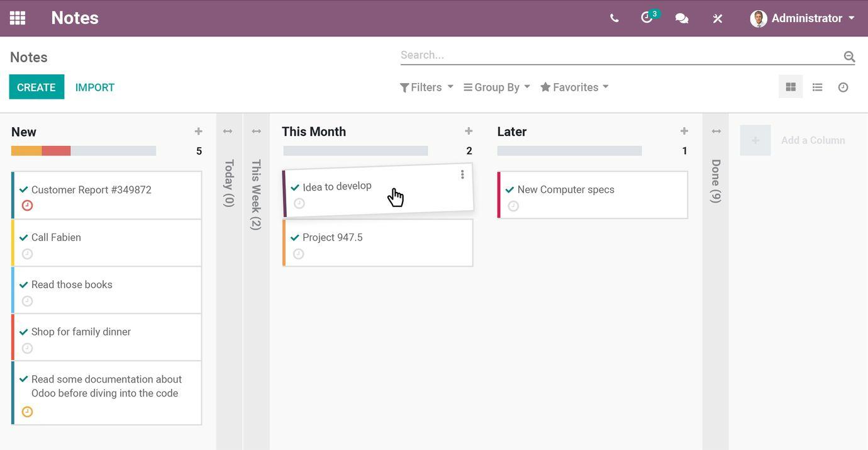Click orange clock on Odoo documentation note
This screenshot has height=450, width=868.
27,412
